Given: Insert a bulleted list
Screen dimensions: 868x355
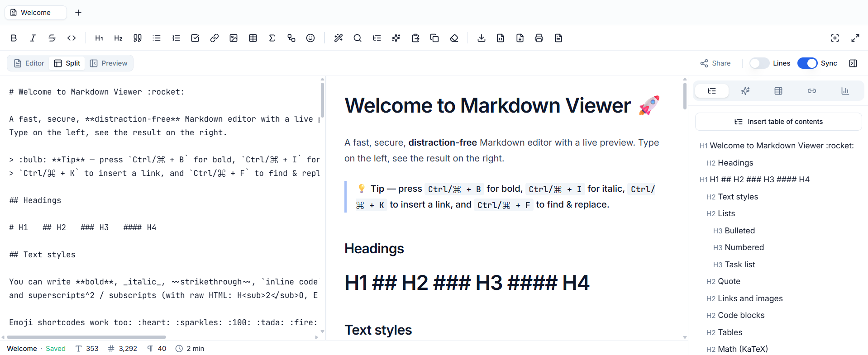Looking at the screenshot, I should (x=157, y=38).
